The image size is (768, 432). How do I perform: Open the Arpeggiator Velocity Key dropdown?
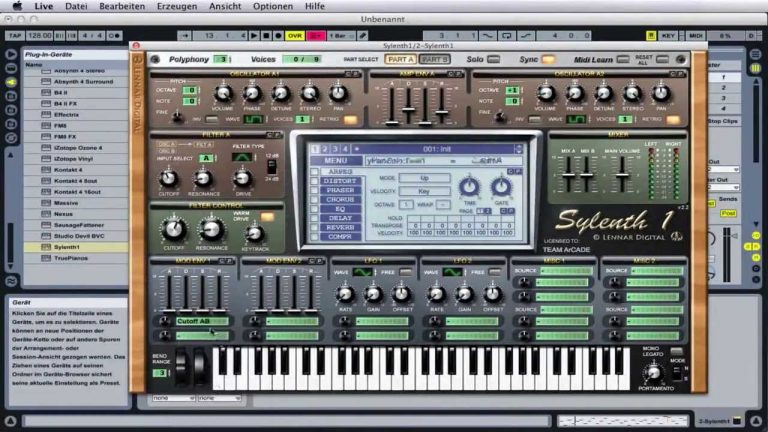(424, 191)
